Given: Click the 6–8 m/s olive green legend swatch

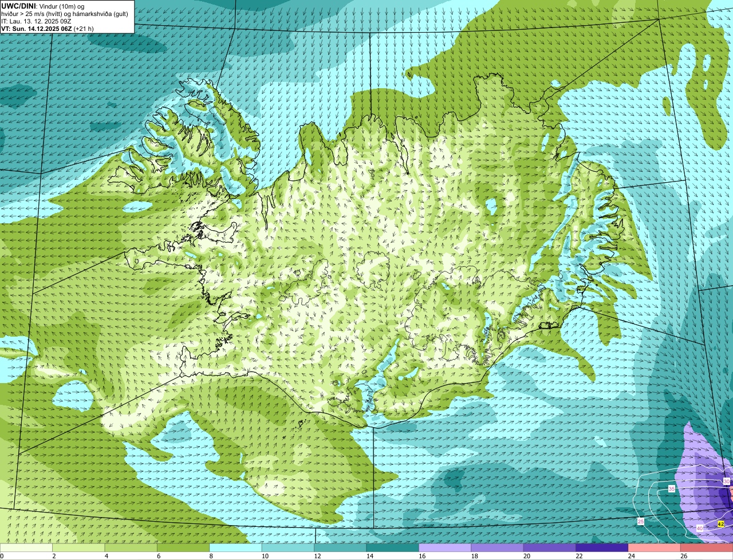Looking at the screenshot, I should coord(183,547).
